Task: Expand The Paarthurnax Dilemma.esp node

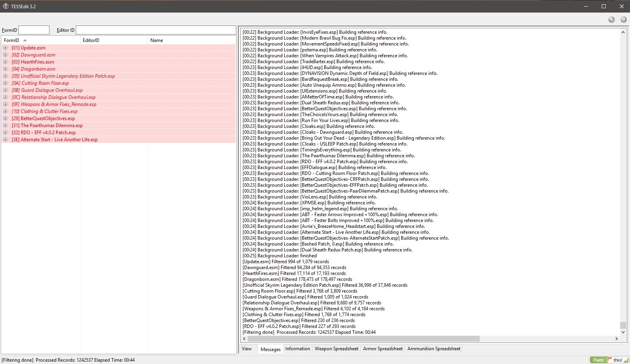Action: [5, 126]
